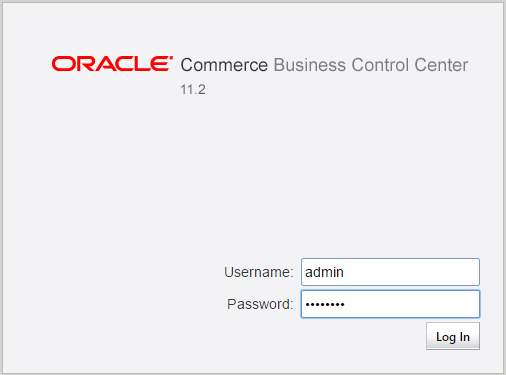Image resolution: width=506 pixels, height=375 pixels.
Task: Focus the Password input field
Action: [x=390, y=304]
